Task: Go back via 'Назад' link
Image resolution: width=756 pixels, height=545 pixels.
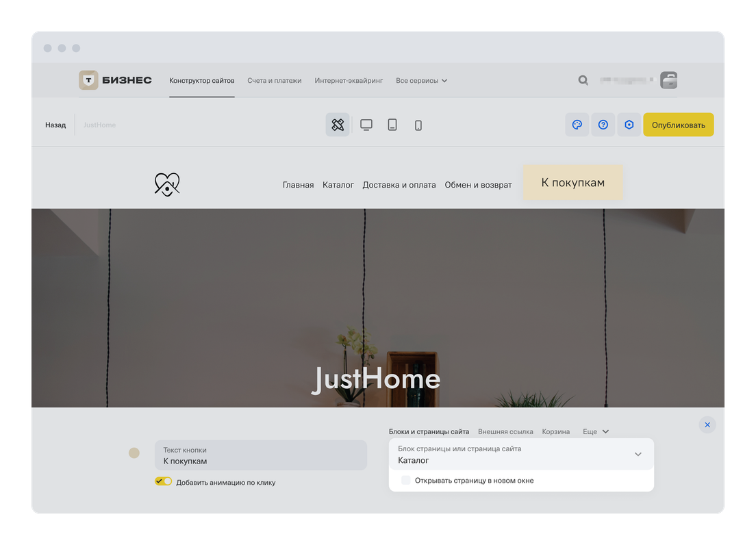Action: pyautogui.click(x=55, y=125)
